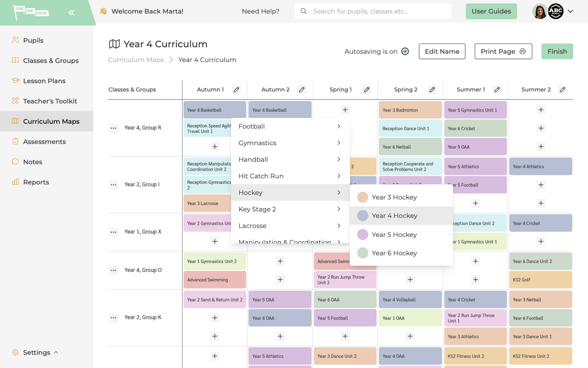Edit the Spring 2 column name
The width and height of the screenshot is (588, 368).
click(x=432, y=90)
